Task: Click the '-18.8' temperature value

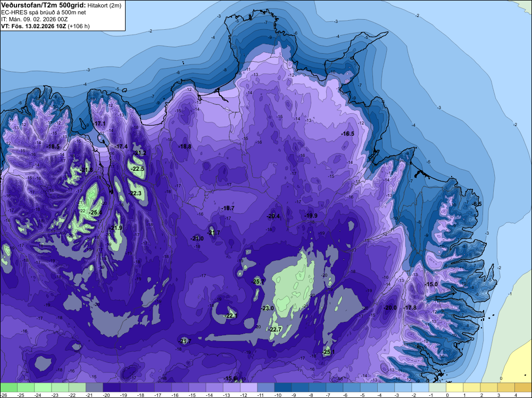Action: coord(185,146)
